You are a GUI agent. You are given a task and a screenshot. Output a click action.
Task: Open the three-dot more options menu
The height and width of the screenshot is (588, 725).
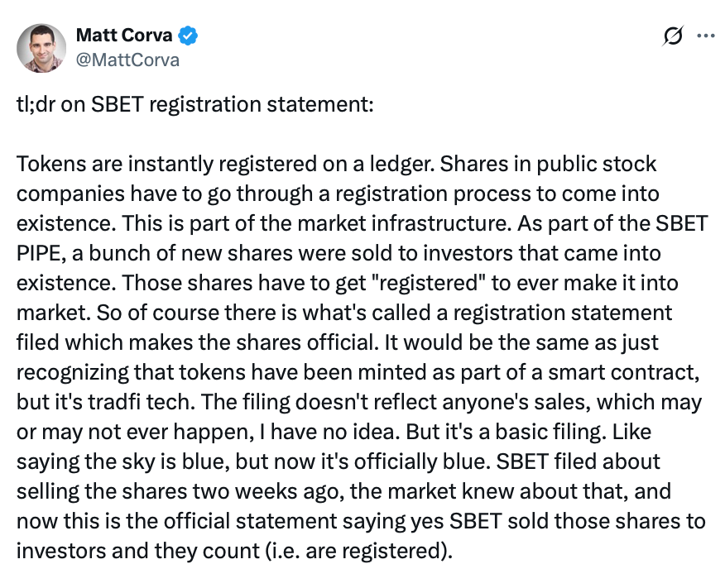click(706, 36)
